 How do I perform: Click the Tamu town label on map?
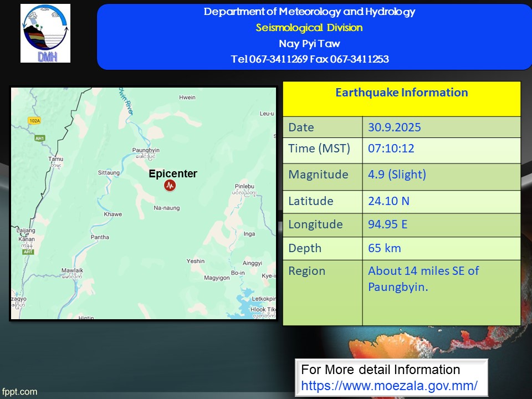(55, 160)
